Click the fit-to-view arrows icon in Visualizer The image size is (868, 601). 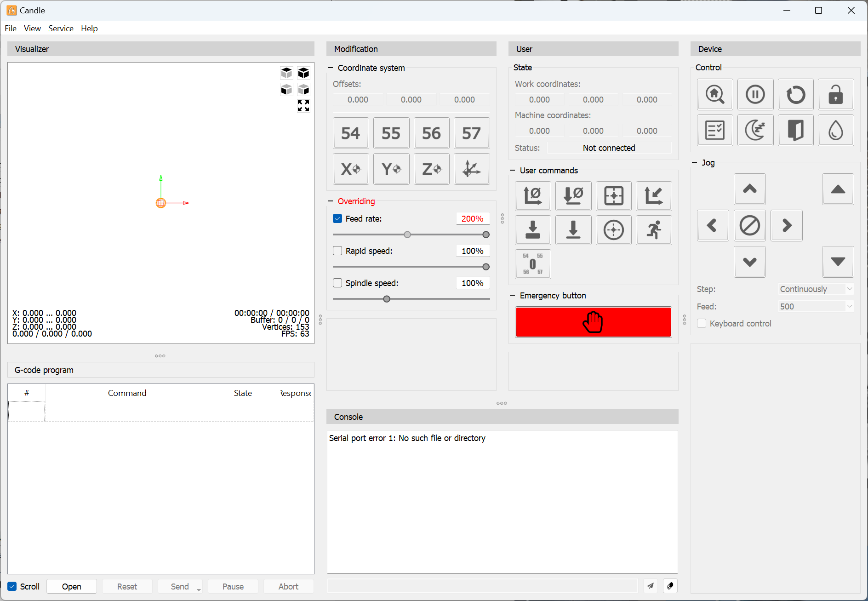point(303,106)
